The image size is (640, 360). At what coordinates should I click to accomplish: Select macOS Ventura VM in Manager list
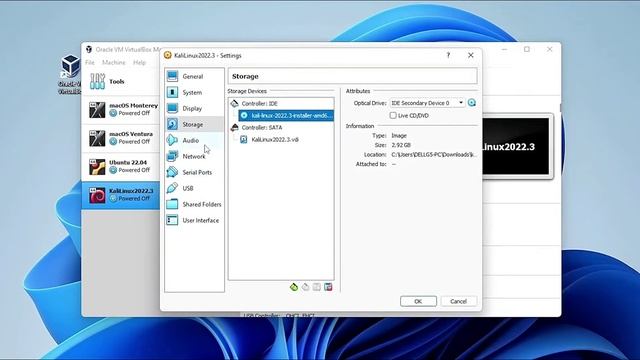[121, 138]
